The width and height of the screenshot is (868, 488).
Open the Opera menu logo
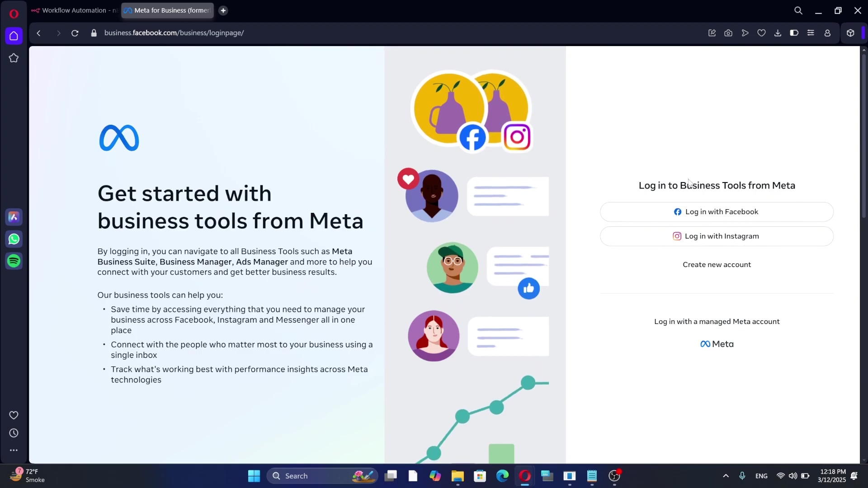[x=14, y=14]
